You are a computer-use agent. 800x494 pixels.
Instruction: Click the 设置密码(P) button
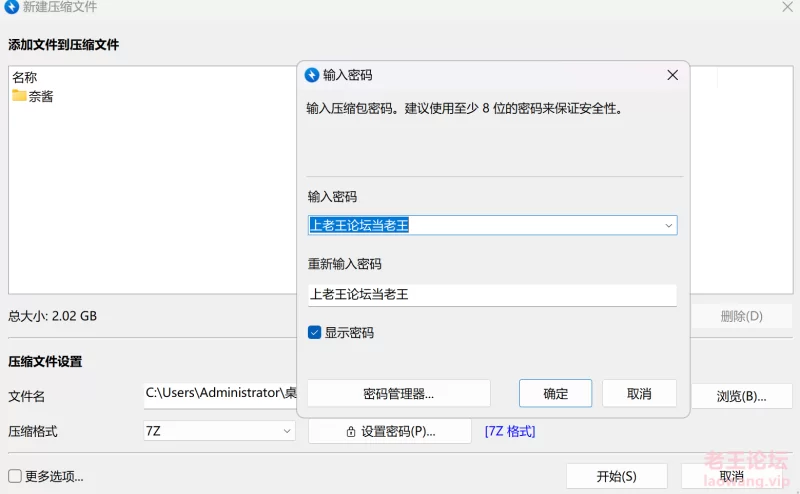(390, 432)
